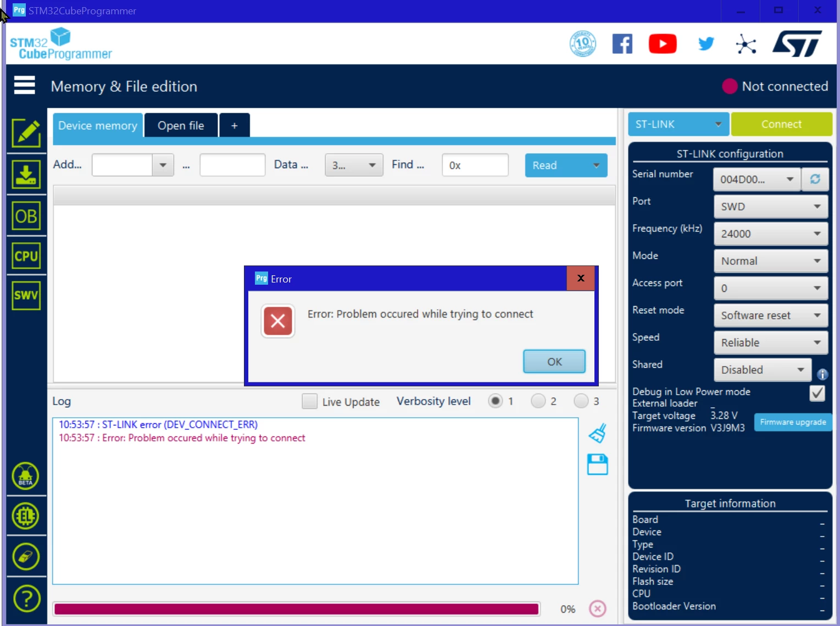This screenshot has width=840, height=626.
Task: Open the Frequency 24000 dropdown
Action: point(771,234)
